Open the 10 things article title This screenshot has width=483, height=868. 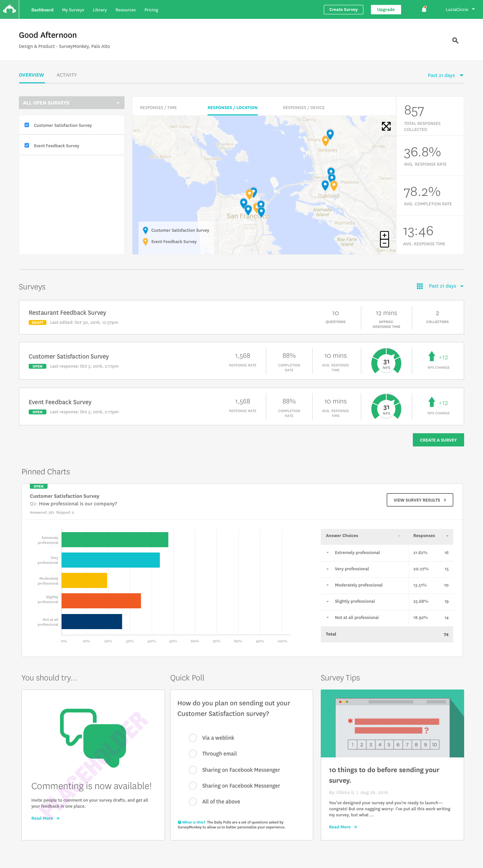pos(384,775)
